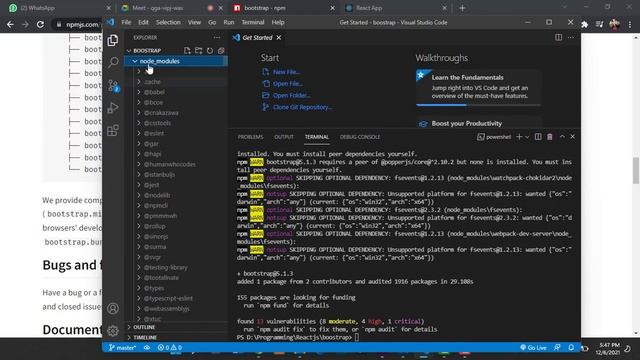Maximize the terminal panel size
This screenshot has height=360, width=640.
tap(562, 137)
